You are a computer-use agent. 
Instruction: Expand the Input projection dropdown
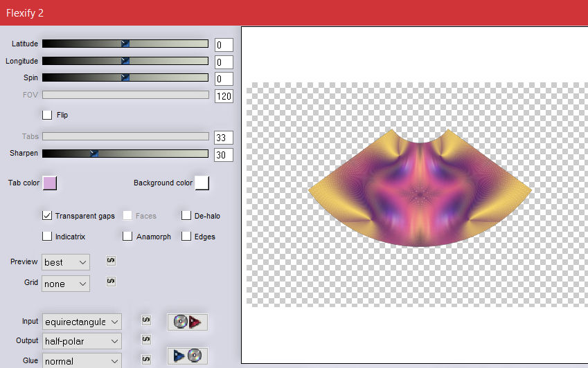pos(82,322)
